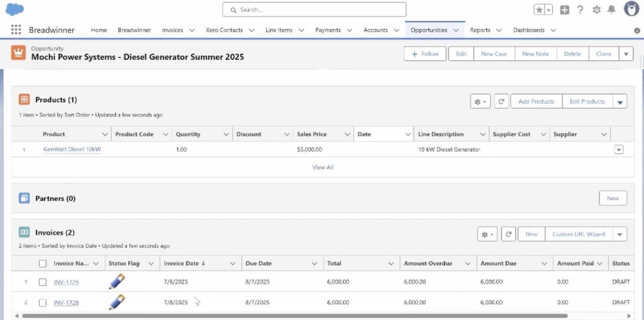This screenshot has height=320, width=644.
Task: Click the Favorites star icon
Action: click(x=539, y=10)
